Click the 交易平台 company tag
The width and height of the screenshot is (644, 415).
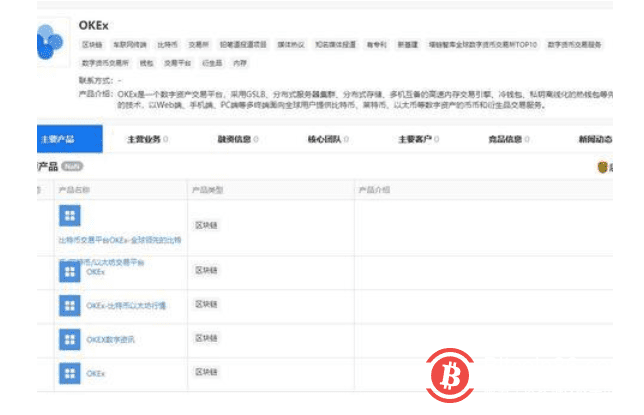pos(177,63)
